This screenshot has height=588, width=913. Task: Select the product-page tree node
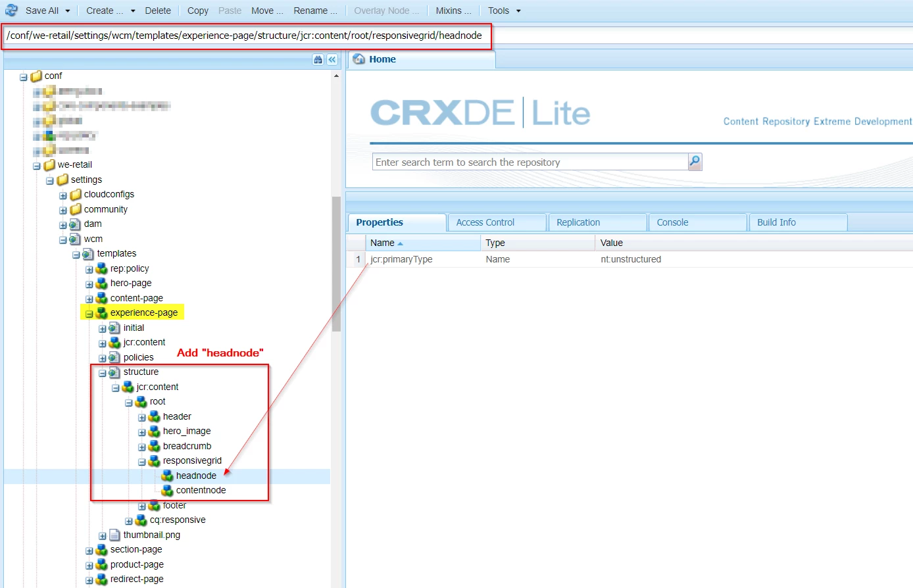pos(137,564)
